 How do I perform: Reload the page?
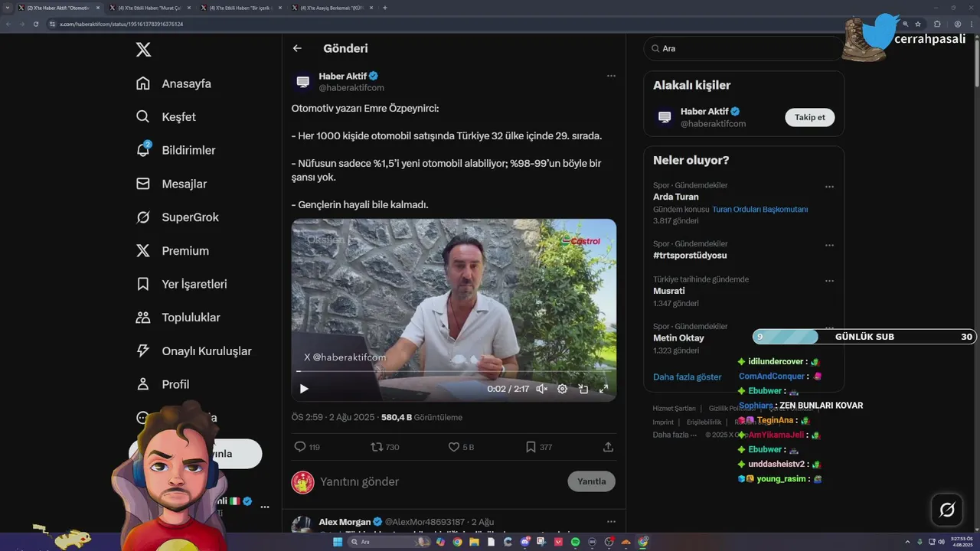[35, 24]
